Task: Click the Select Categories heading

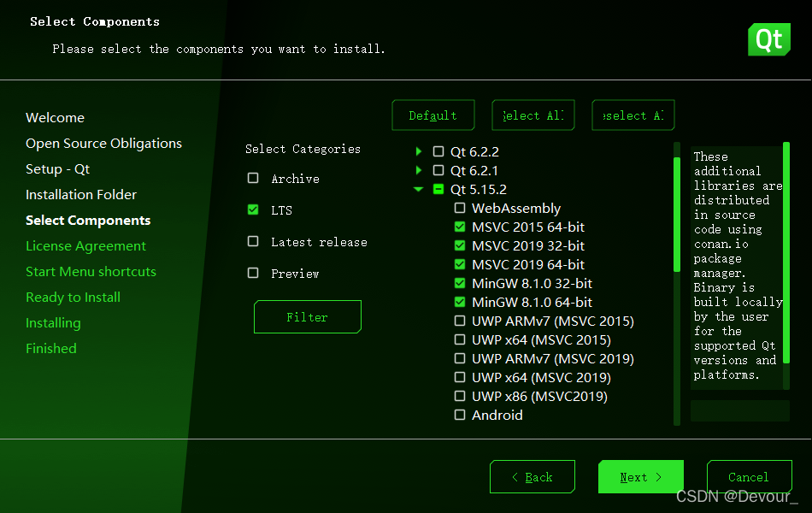Action: 303,149
